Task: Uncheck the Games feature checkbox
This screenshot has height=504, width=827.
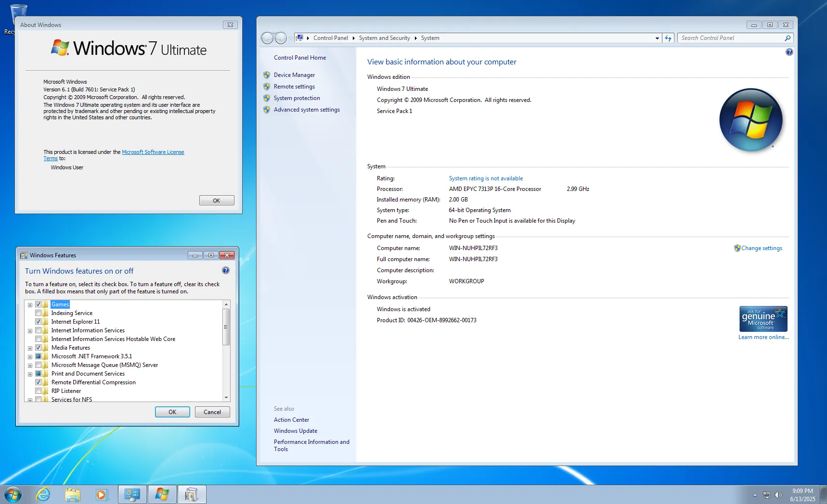Action: point(38,304)
